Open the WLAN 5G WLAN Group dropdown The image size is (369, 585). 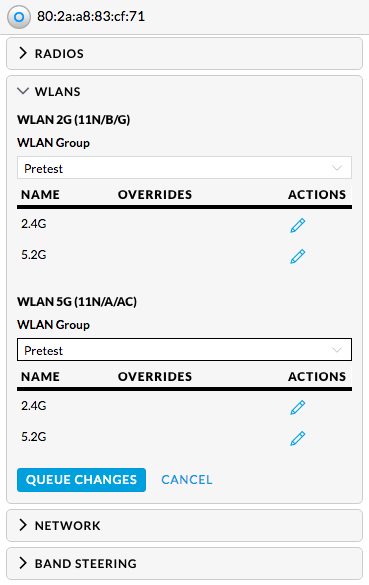(x=184, y=350)
